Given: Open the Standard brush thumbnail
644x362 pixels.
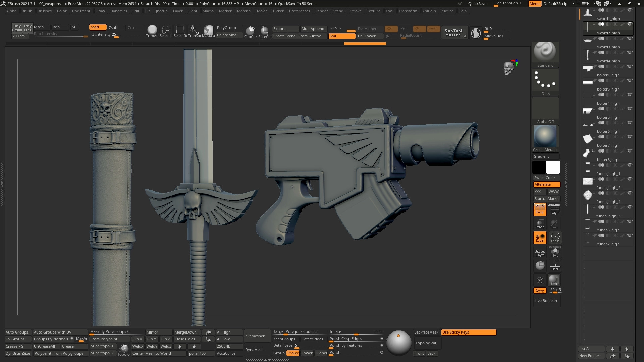Looking at the screenshot, I should 545,52.
